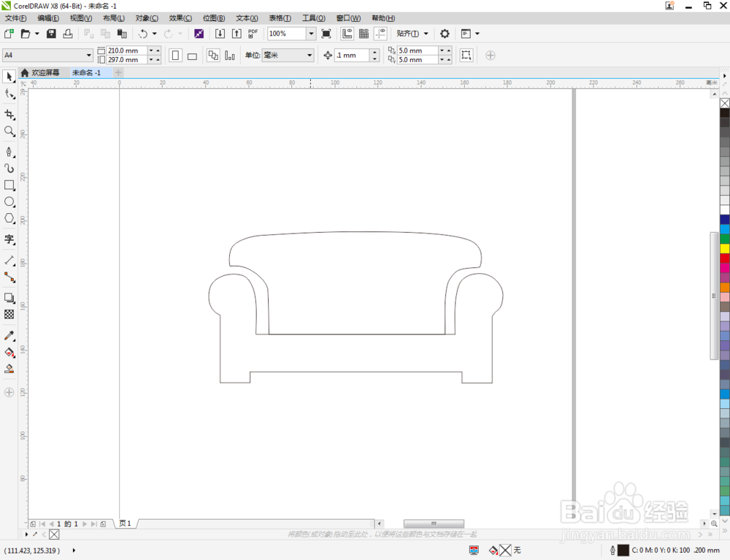Screen dimensions: 730x560
Task: Expand the application launcher dropdown arrow
Action: tap(477, 34)
